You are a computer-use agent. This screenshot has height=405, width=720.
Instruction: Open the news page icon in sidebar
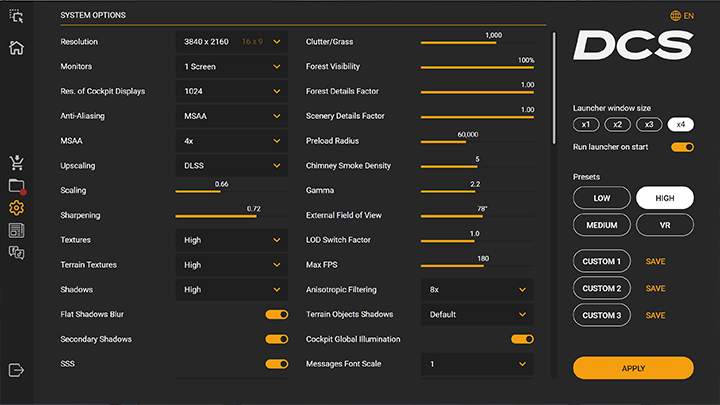[x=16, y=230]
